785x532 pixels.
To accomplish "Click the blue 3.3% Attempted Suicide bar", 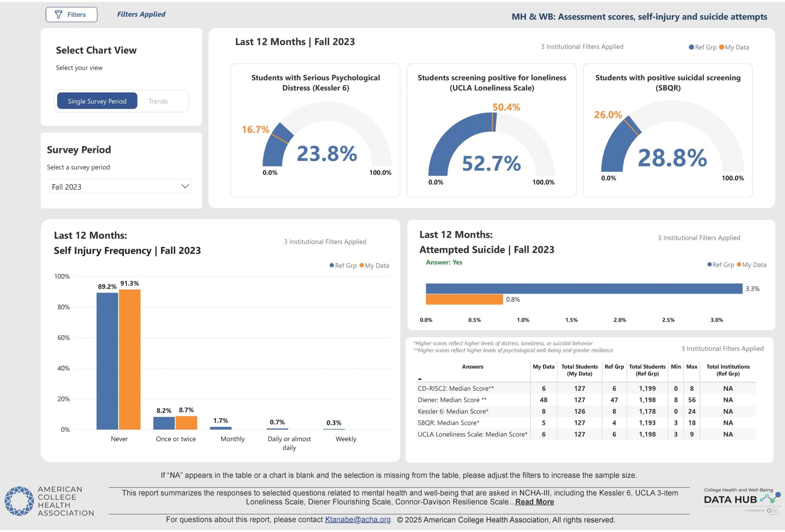I will point(584,289).
